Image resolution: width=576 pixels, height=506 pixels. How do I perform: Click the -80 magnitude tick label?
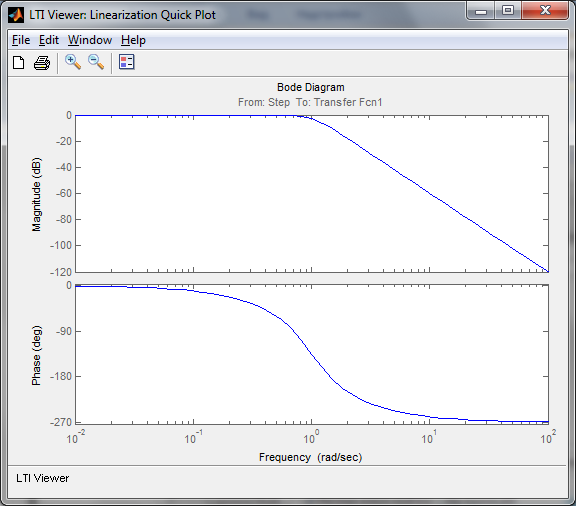pyautogui.click(x=64, y=219)
